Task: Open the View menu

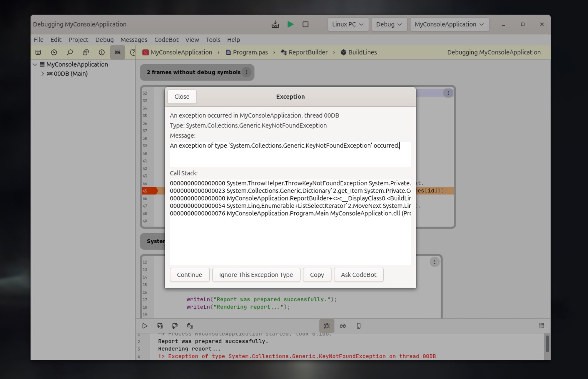Action: [x=192, y=40]
